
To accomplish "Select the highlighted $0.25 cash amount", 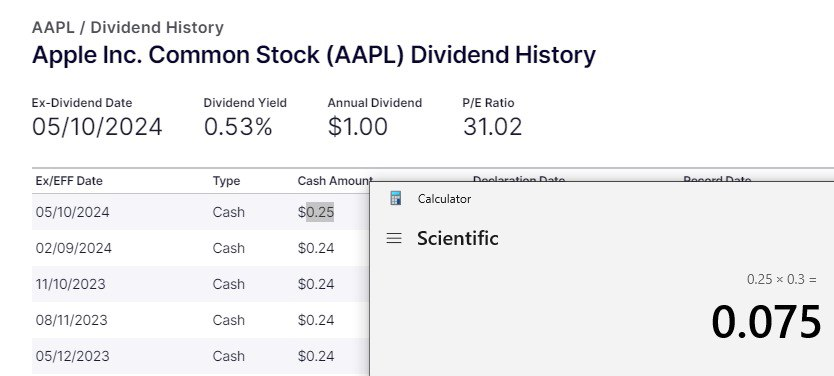I will tap(316, 212).
